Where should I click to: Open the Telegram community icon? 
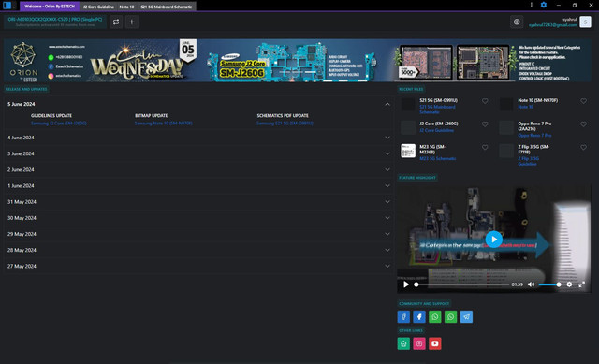pyautogui.click(x=466, y=316)
